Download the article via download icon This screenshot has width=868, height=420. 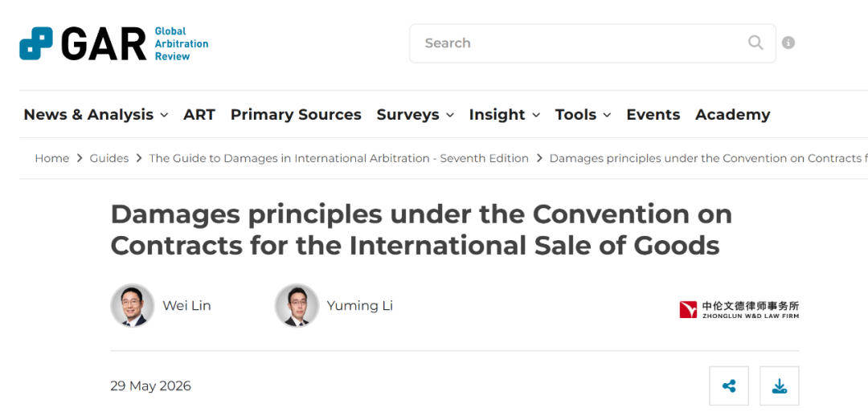point(779,385)
